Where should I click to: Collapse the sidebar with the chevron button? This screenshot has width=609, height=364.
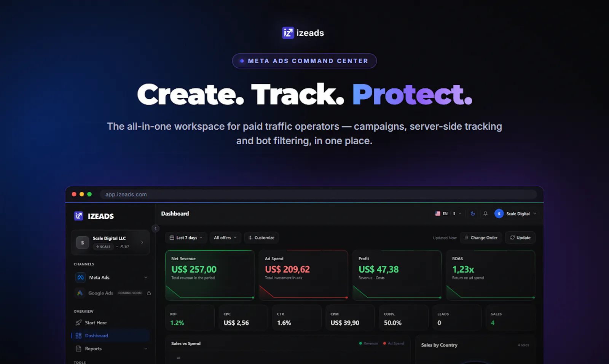pyautogui.click(x=155, y=229)
